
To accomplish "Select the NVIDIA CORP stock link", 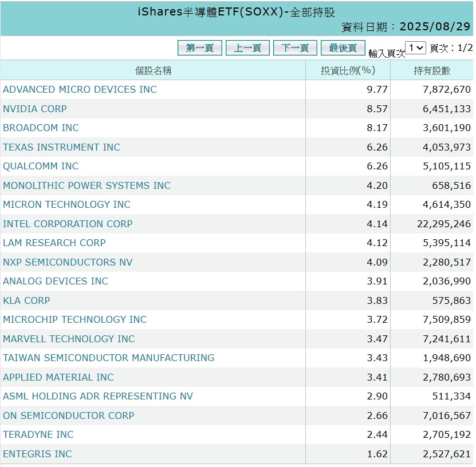I will pyautogui.click(x=35, y=109).
